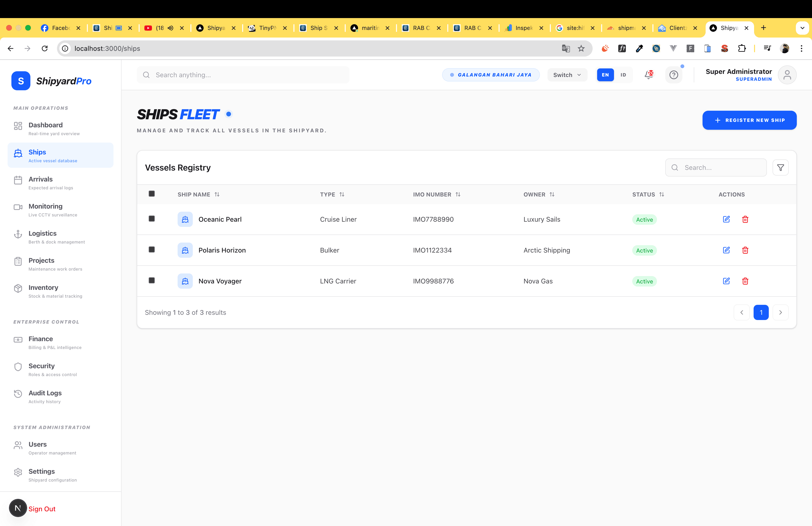
Task: Delete the Nova Voyager vessel
Action: tap(745, 281)
